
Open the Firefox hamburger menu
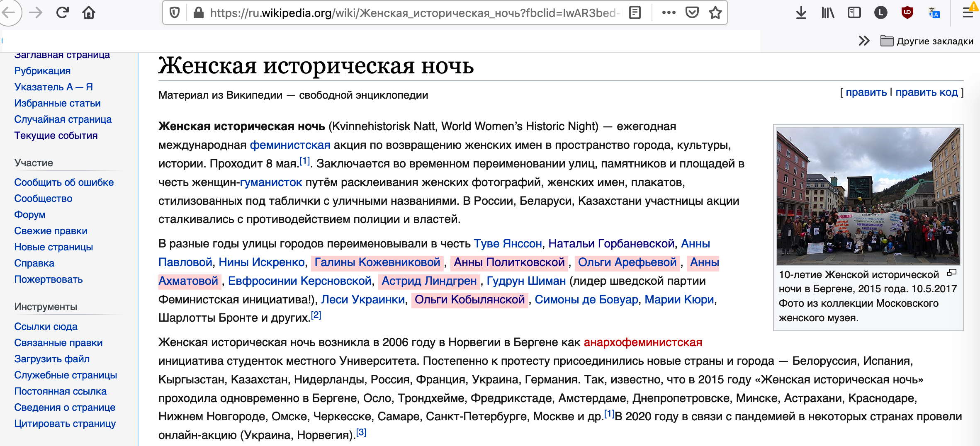(x=968, y=12)
